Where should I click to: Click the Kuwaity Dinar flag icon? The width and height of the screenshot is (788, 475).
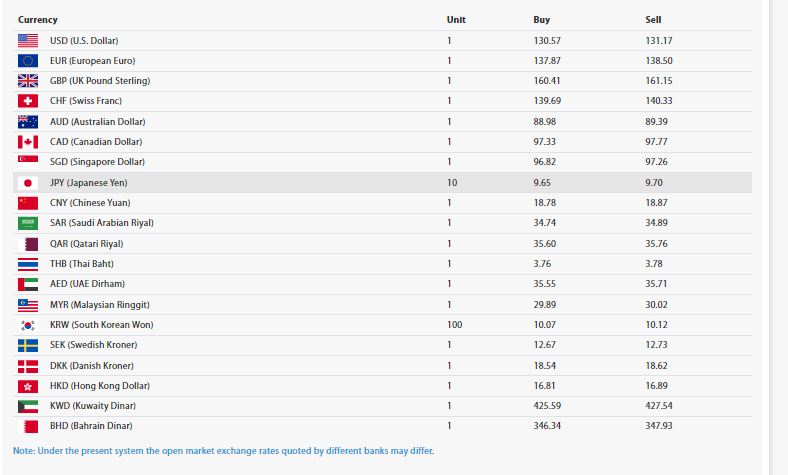click(28, 406)
